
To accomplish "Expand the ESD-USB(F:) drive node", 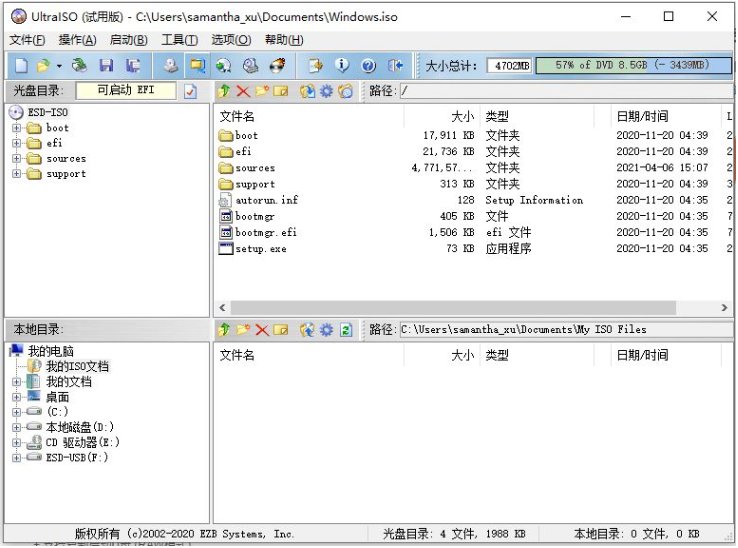I will tap(16, 458).
